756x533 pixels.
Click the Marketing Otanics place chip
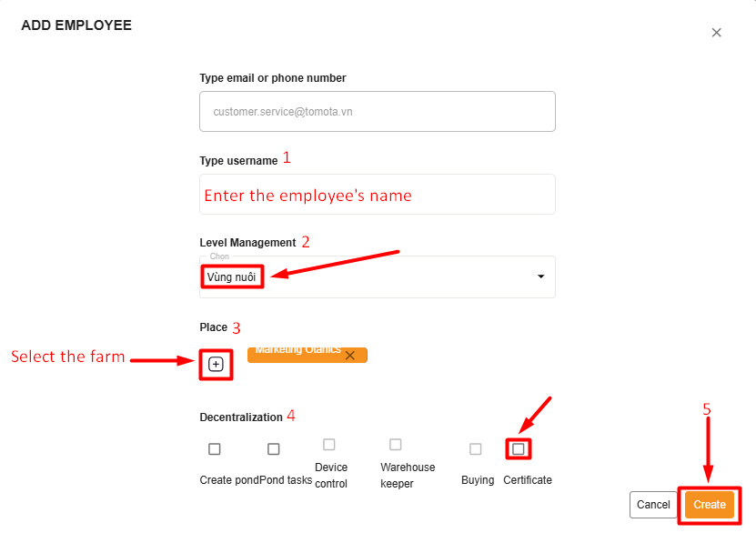click(x=297, y=353)
